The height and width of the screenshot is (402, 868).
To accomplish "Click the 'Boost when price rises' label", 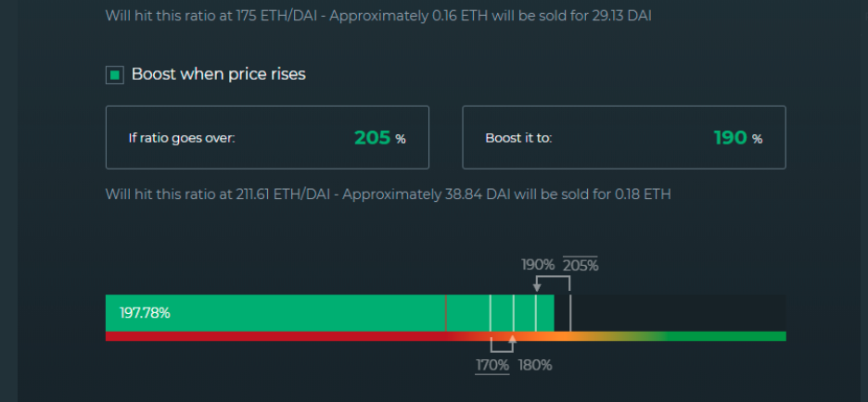I will (x=219, y=74).
